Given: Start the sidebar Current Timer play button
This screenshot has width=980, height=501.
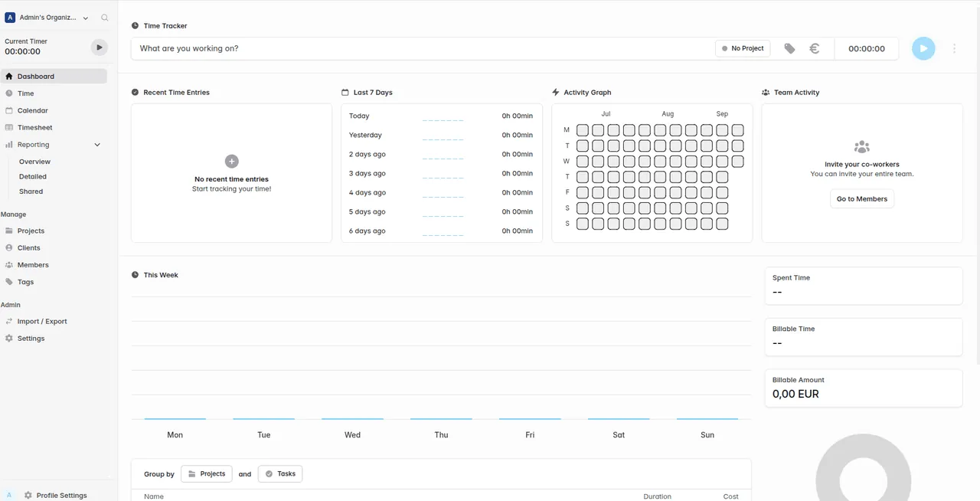Looking at the screenshot, I should click(x=99, y=47).
